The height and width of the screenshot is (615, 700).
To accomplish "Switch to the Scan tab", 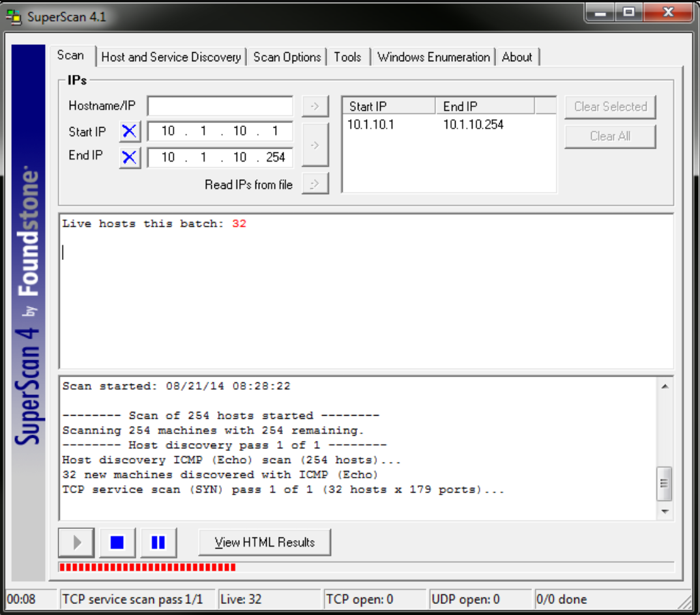I will pyautogui.click(x=70, y=55).
